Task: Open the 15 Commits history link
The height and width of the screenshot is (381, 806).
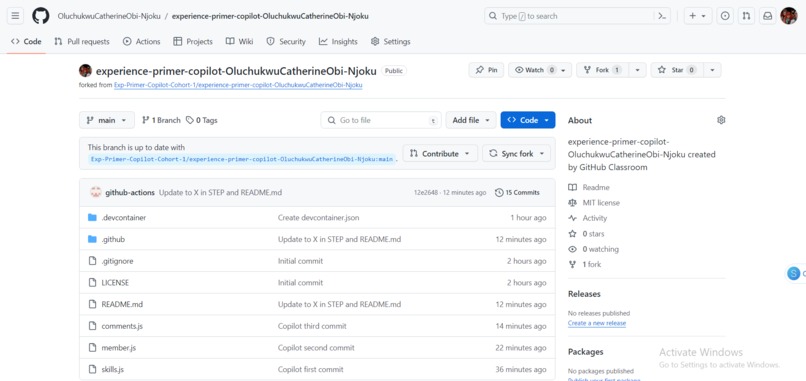Action: point(517,192)
